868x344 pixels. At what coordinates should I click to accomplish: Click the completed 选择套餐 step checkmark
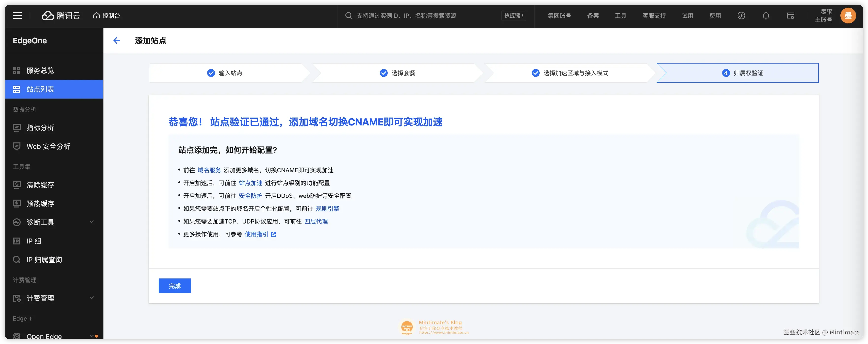point(384,72)
